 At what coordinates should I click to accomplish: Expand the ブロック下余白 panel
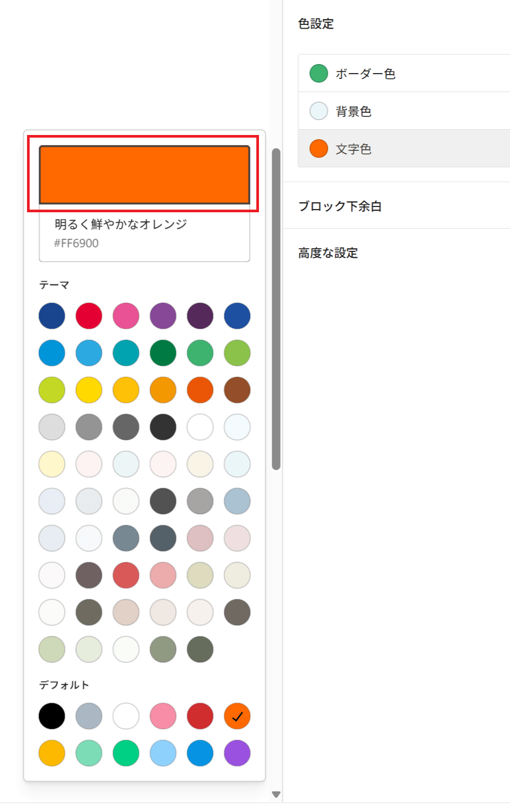[x=340, y=206]
